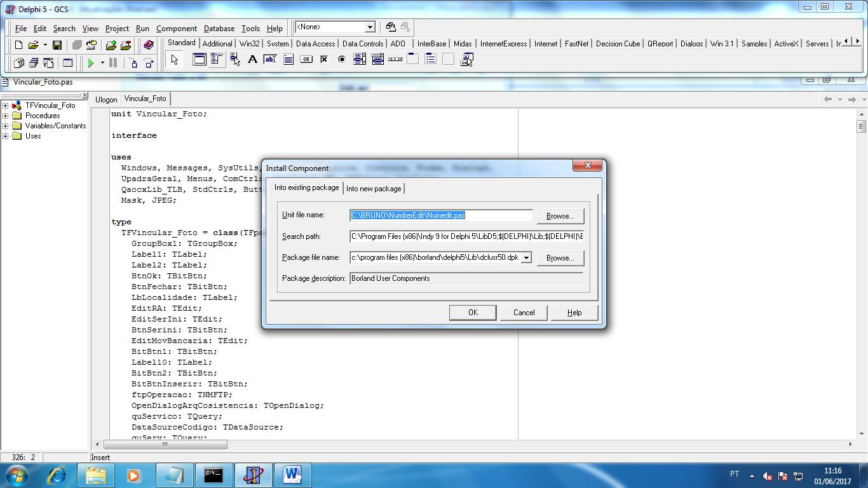
Task: Click the Save file toolbar icon
Action: point(57,45)
